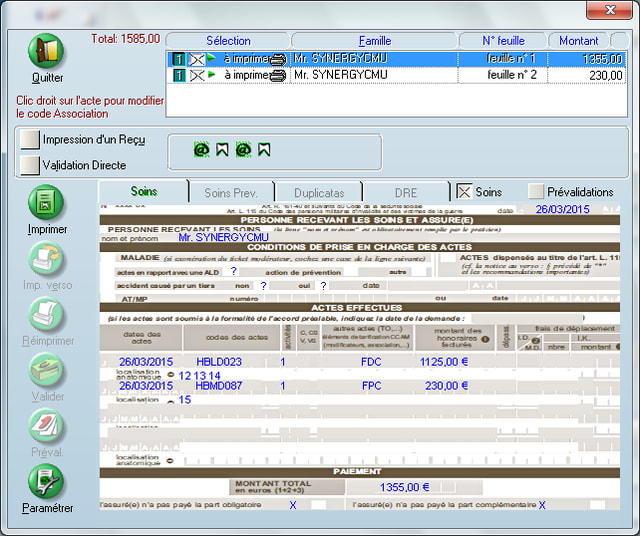The height and width of the screenshot is (536, 640).
Task: Enable Impression d'un Reçu checkbox
Action: 29,140
